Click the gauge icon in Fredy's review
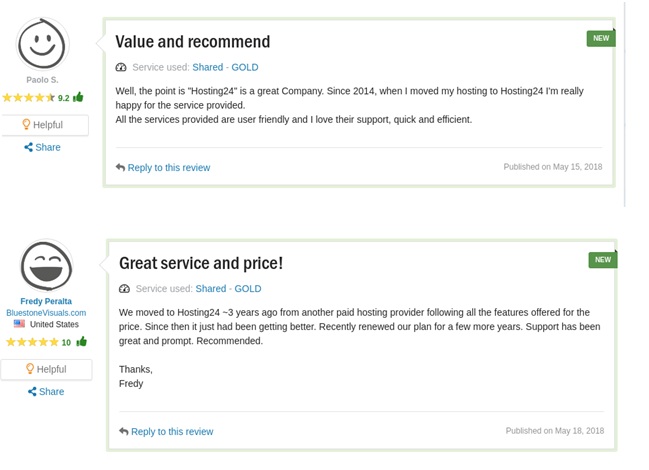This screenshot has width=649, height=470. [124, 289]
